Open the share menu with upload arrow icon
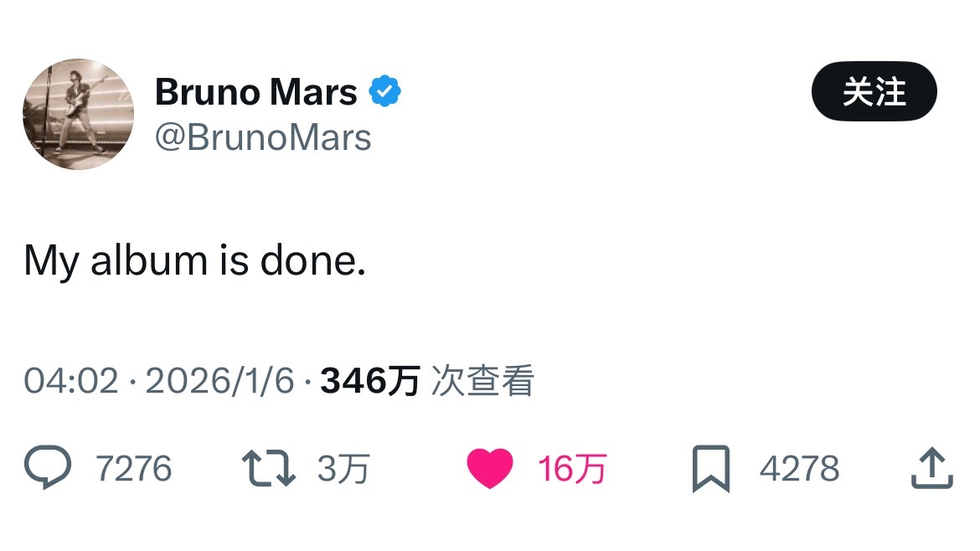The height and width of the screenshot is (551, 980). (931, 468)
